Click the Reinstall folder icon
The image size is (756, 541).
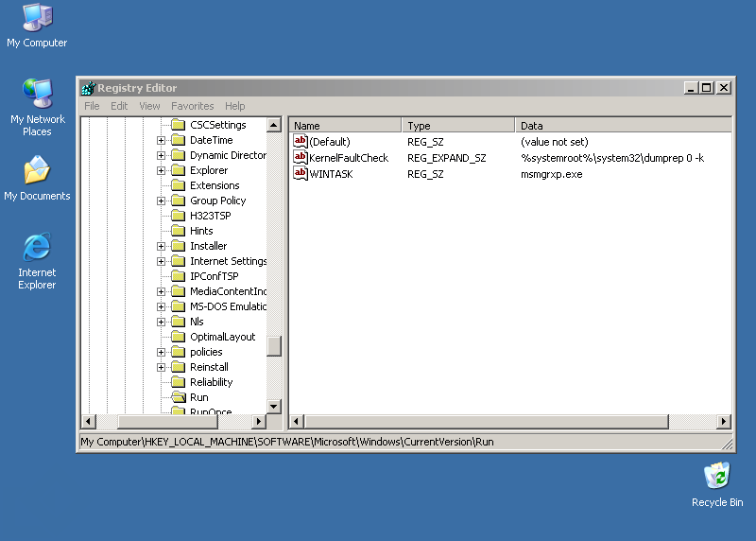tap(179, 367)
